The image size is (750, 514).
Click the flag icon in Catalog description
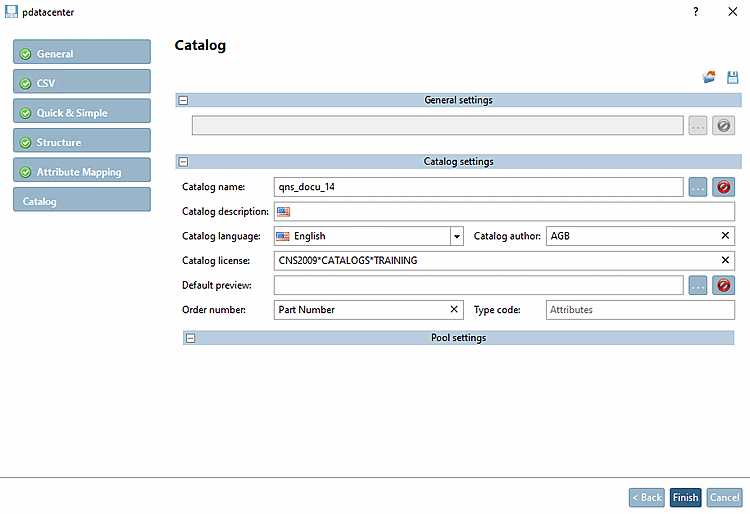click(x=283, y=211)
